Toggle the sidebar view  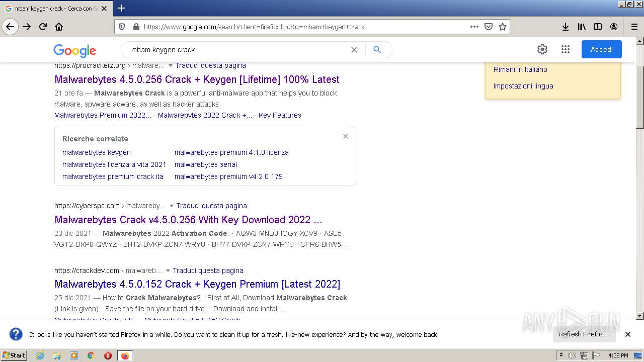pos(598,27)
